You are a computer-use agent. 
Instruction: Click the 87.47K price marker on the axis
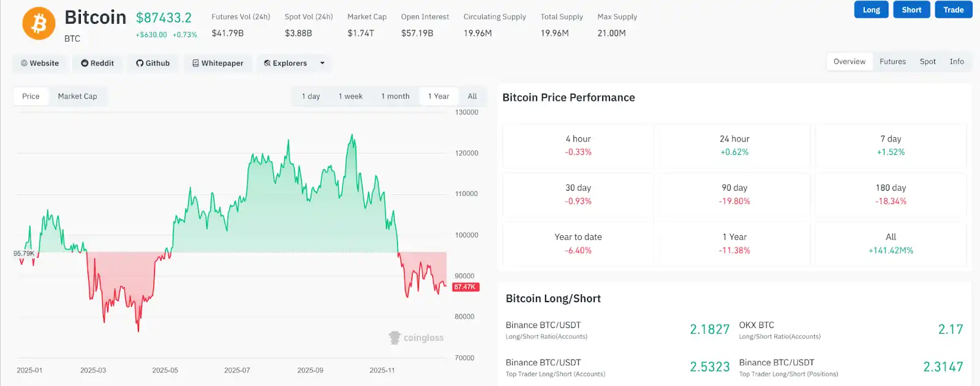point(467,286)
